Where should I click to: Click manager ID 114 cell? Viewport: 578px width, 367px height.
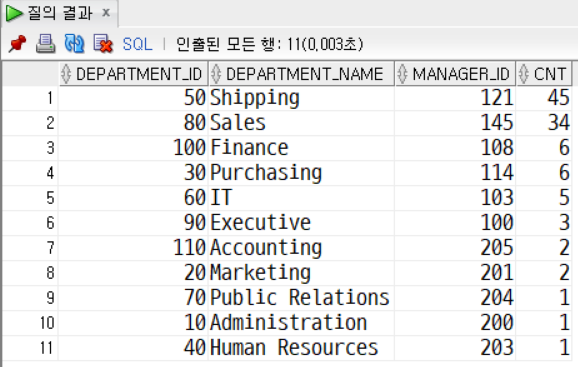click(455, 173)
